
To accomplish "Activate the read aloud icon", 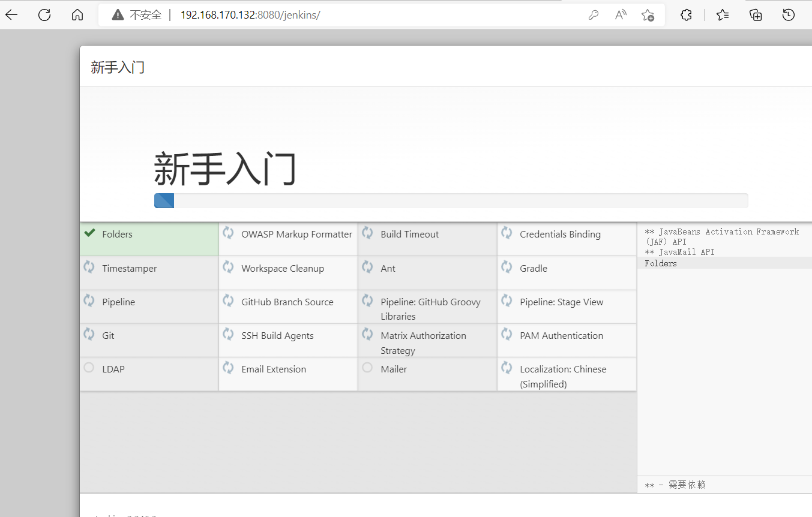I will (621, 15).
